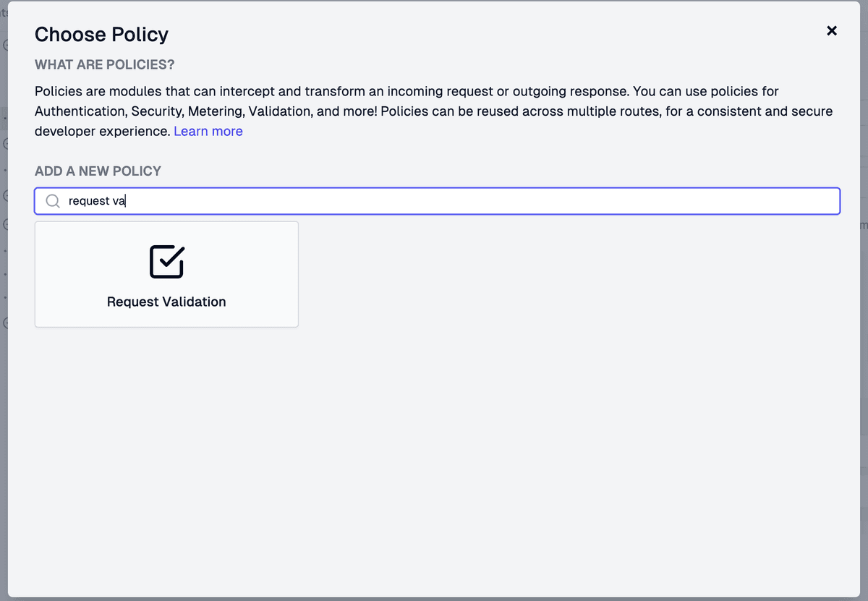Image resolution: width=868 pixels, height=601 pixels.
Task: Click the Request Validation label
Action: 166,302
